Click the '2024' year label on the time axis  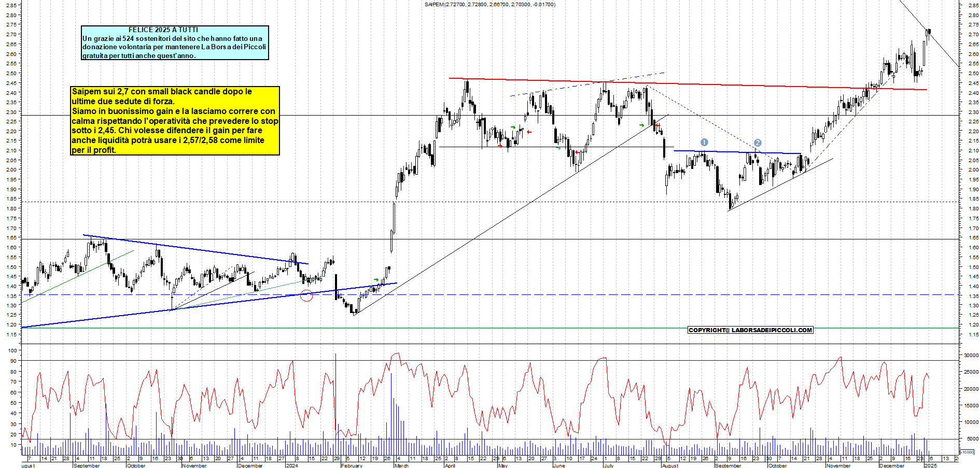point(292,465)
